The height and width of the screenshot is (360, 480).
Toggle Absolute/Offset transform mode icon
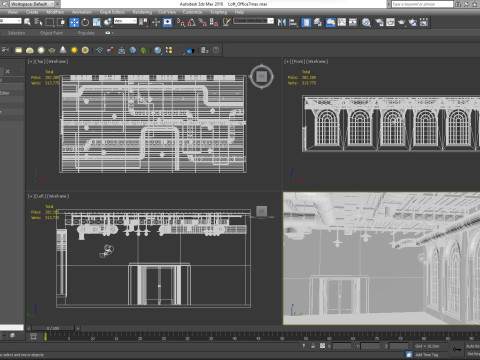[322, 346]
